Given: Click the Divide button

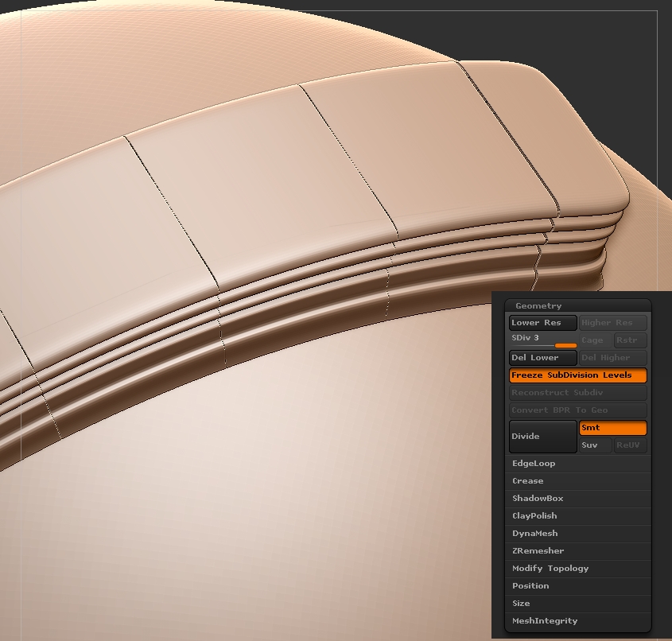Looking at the screenshot, I should pos(543,437).
